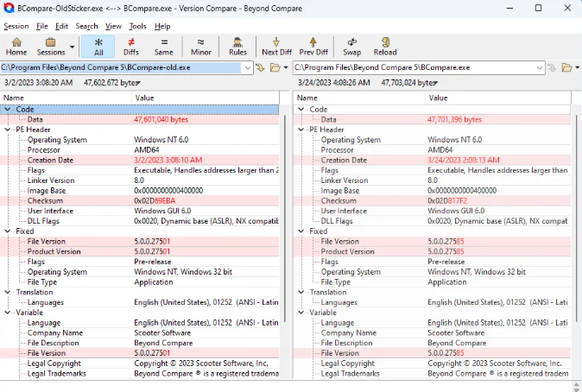Viewport: 582px width, 392px height.
Task: Toggle the All display filter
Action: [x=98, y=47]
